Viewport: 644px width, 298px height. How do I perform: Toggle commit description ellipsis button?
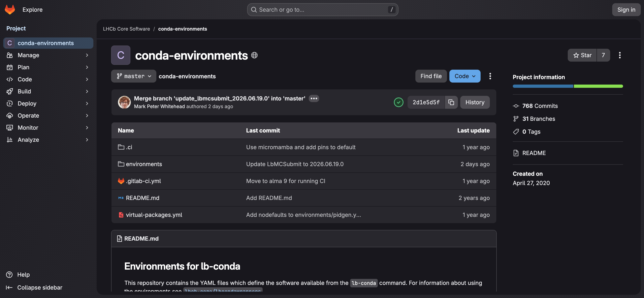click(x=314, y=98)
